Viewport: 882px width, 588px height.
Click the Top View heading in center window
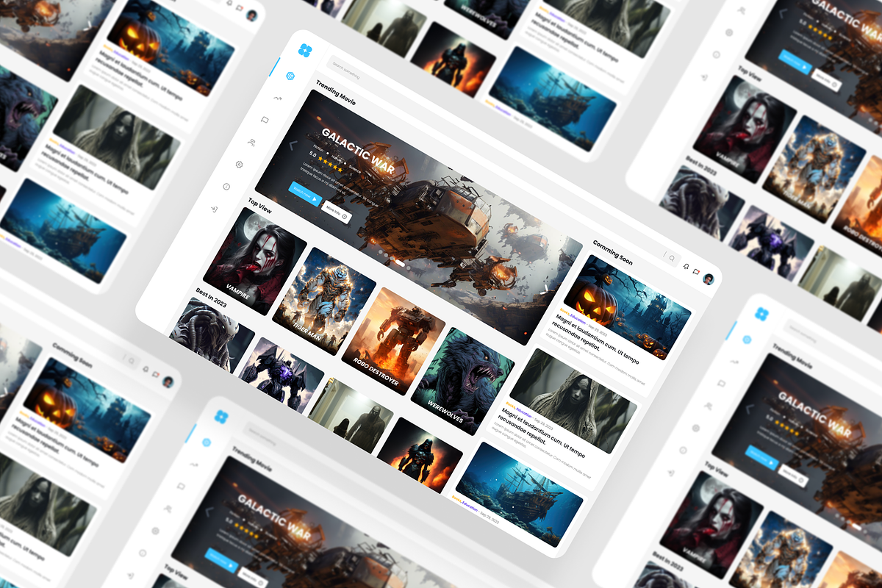(x=259, y=205)
